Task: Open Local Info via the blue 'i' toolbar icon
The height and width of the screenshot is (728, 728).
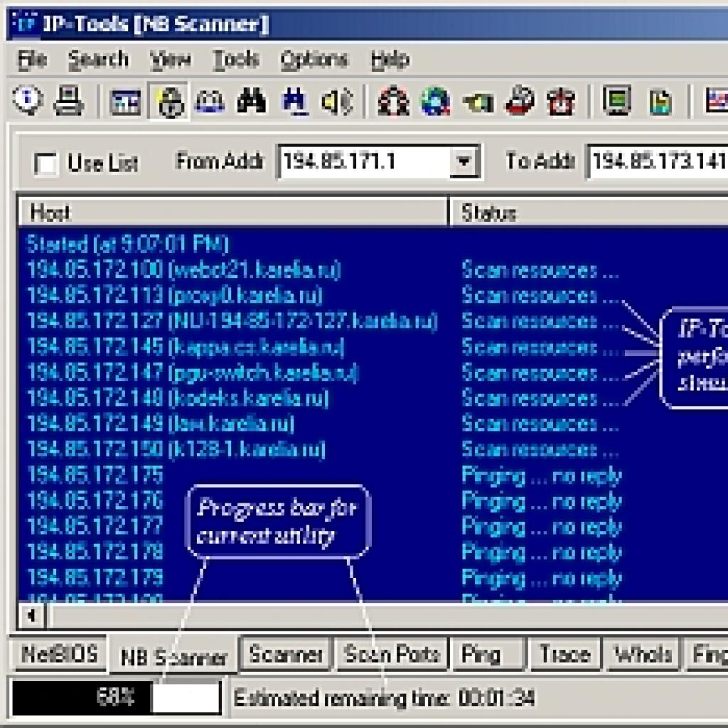Action: click(28, 100)
